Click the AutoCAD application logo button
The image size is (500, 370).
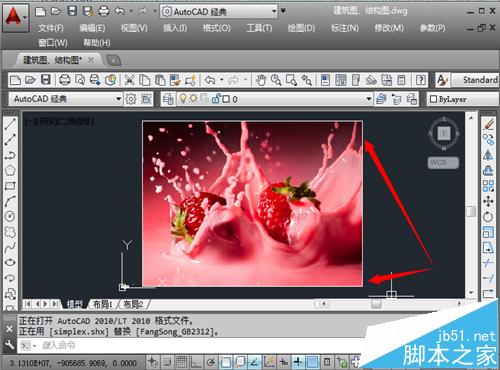pos(15,18)
